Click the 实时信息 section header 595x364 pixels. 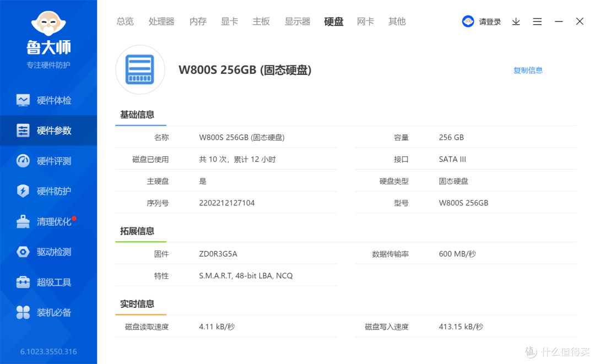(x=137, y=304)
